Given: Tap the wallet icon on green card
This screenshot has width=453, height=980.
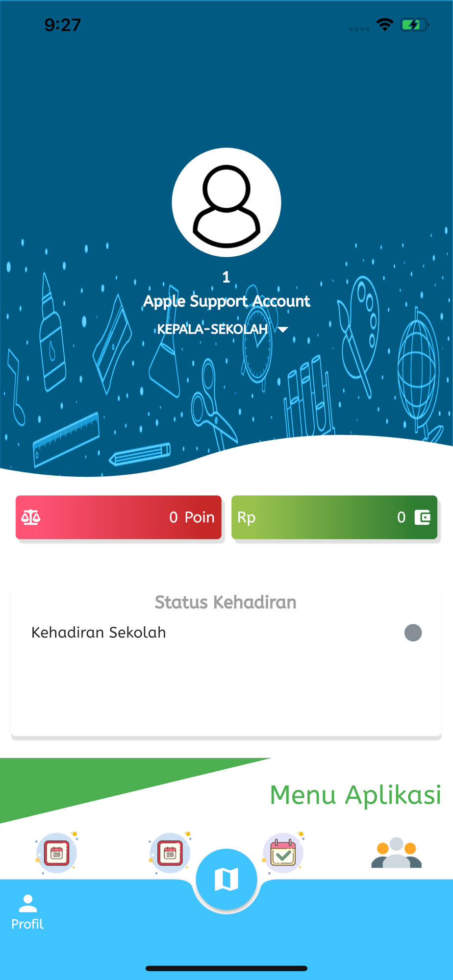Looking at the screenshot, I should 422,517.
